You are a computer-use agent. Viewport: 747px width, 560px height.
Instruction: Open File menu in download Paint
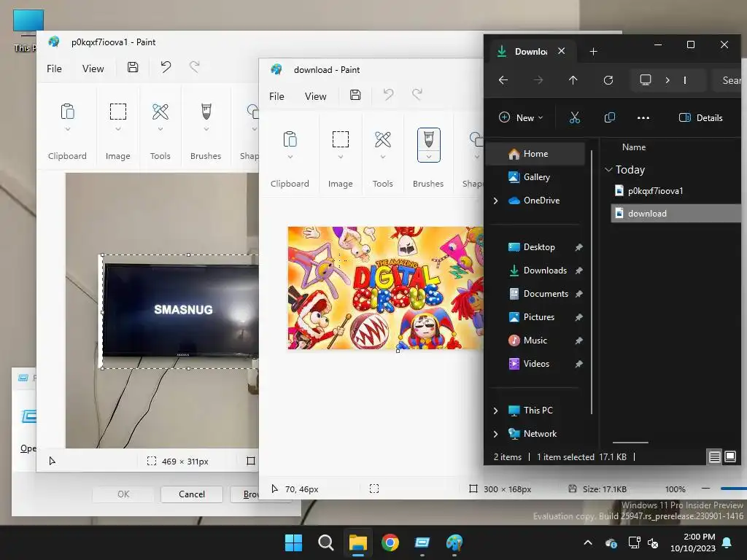276,96
